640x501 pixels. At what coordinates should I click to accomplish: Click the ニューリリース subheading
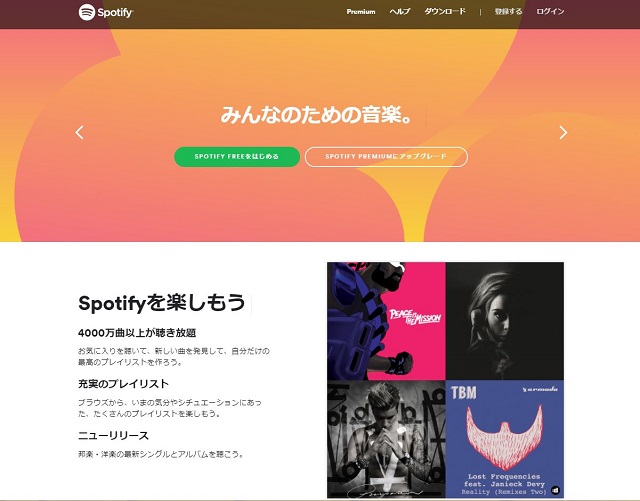[113, 436]
